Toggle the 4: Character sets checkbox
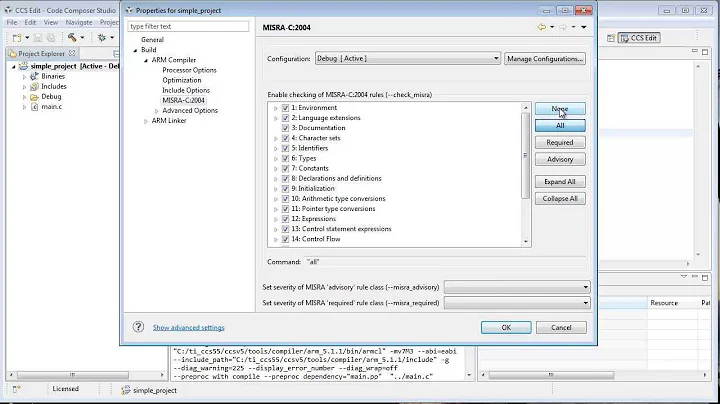The width and height of the screenshot is (720, 404). click(285, 138)
